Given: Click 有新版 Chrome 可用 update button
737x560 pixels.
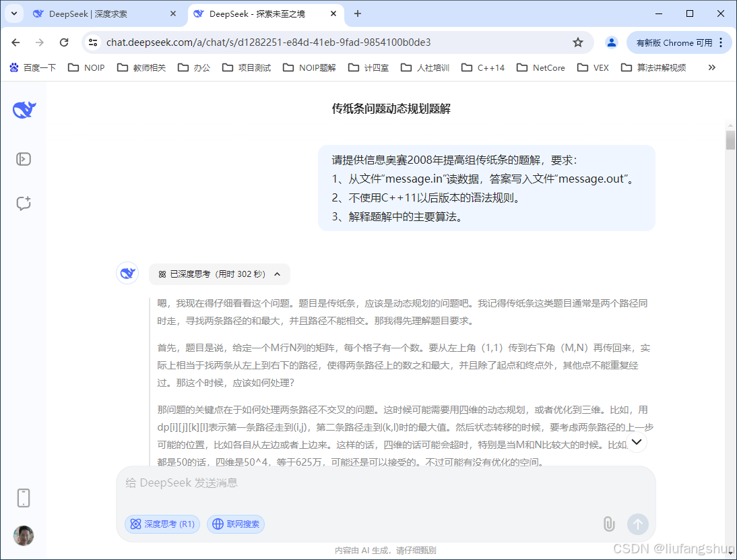Looking at the screenshot, I should [674, 42].
